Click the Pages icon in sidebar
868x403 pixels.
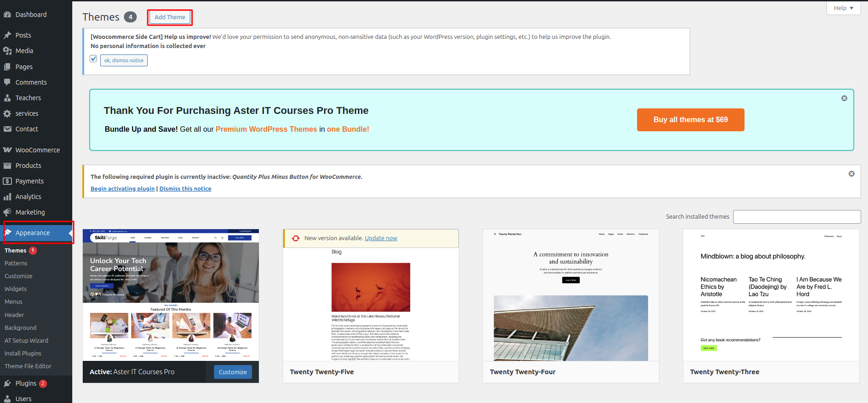click(7, 67)
